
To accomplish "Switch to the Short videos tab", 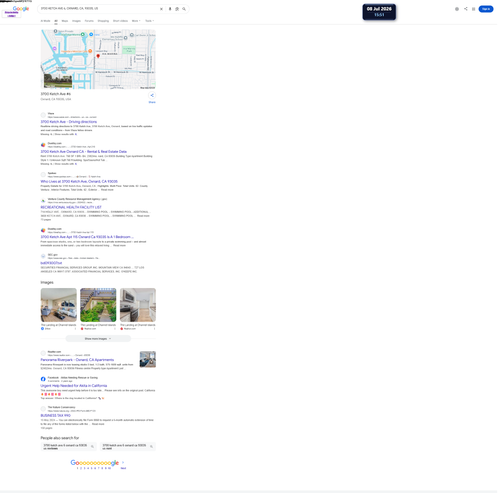I will (120, 21).
